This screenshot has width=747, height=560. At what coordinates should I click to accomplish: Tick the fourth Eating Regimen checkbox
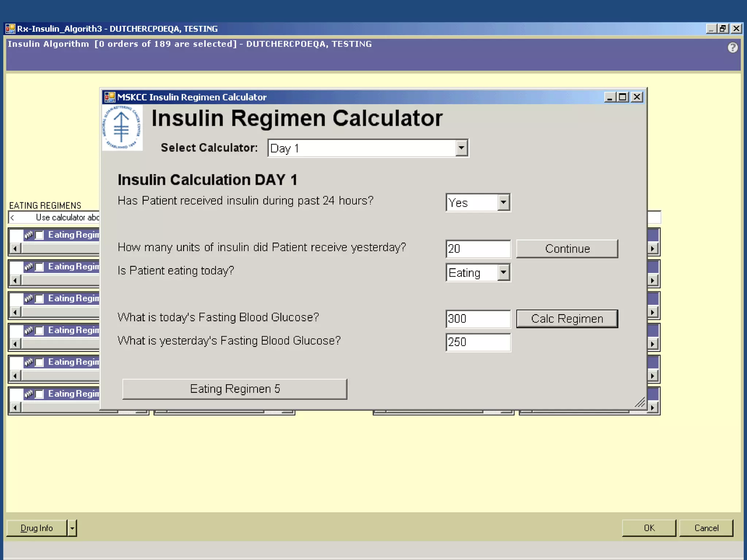[x=39, y=330]
